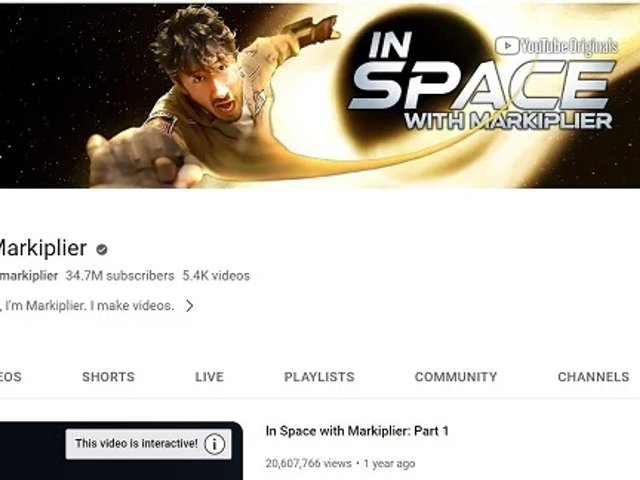The height and width of the screenshot is (480, 640).
Task: Open the Shorts tab
Action: click(109, 377)
